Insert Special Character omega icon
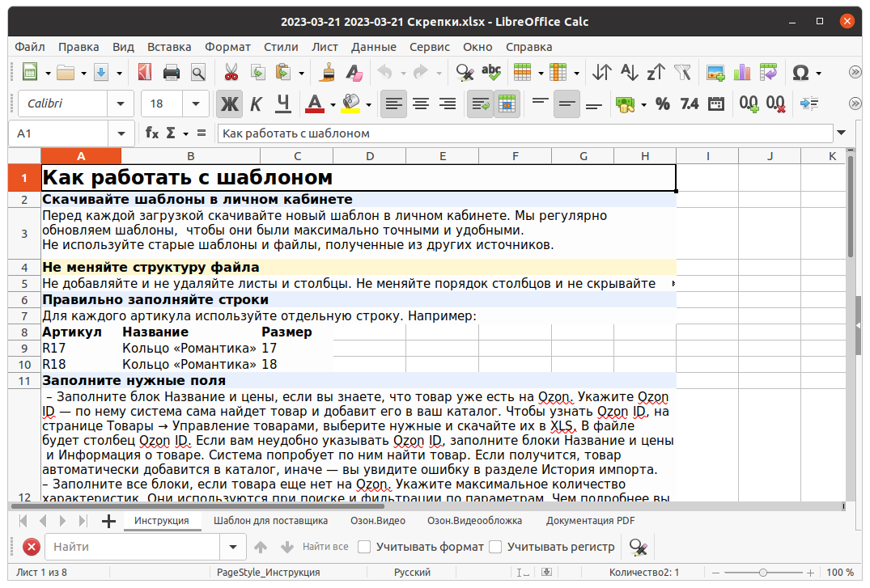 click(x=800, y=73)
